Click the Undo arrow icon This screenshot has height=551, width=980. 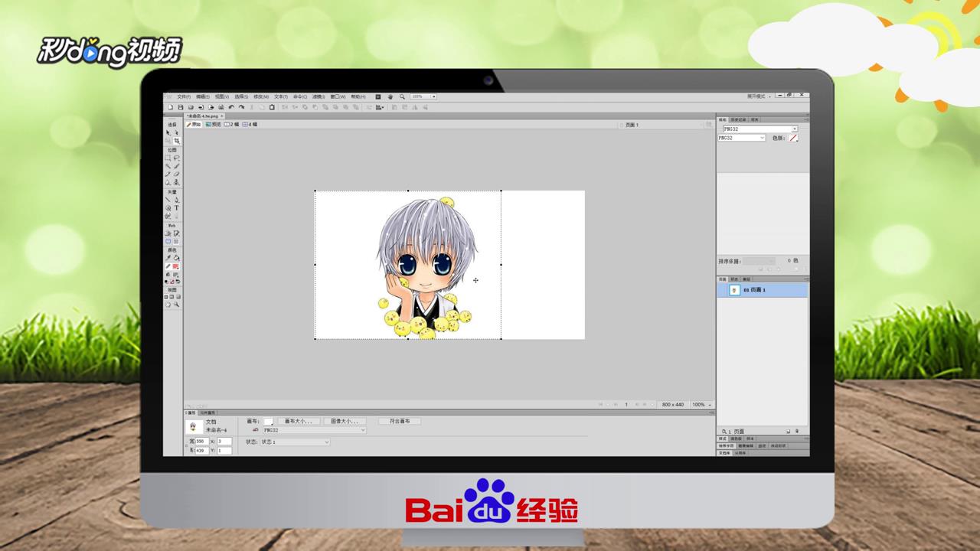231,107
